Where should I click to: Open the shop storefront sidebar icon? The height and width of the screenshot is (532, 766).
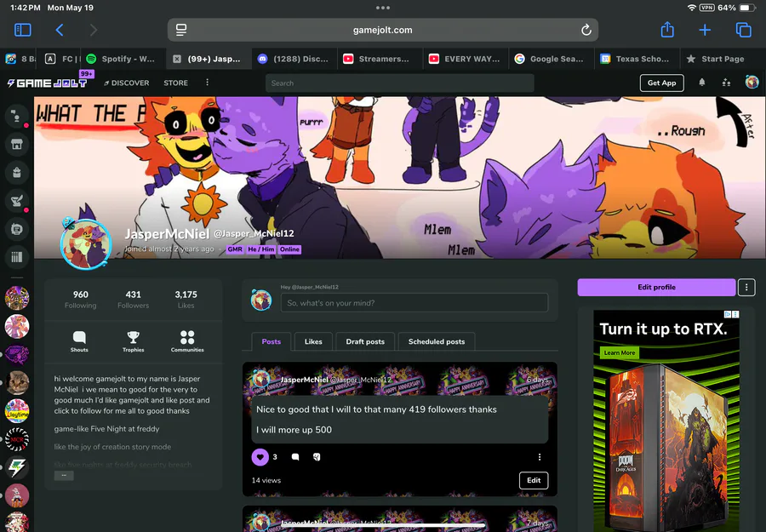(x=17, y=144)
